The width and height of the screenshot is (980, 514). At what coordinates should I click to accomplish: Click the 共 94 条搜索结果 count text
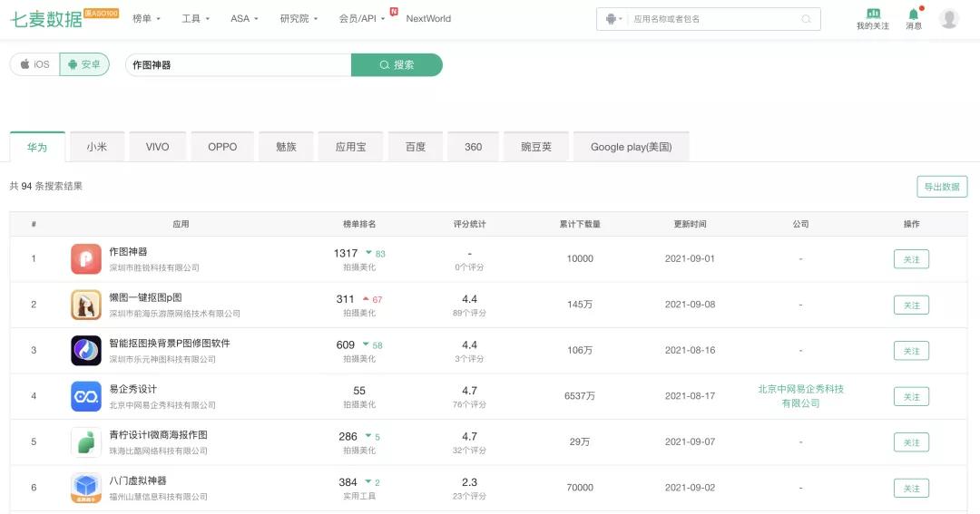(x=46, y=186)
